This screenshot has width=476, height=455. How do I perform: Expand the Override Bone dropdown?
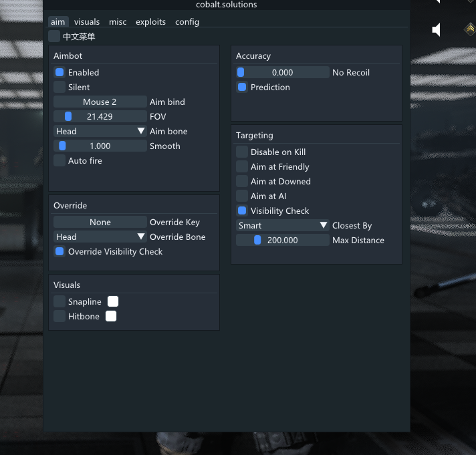coord(100,237)
